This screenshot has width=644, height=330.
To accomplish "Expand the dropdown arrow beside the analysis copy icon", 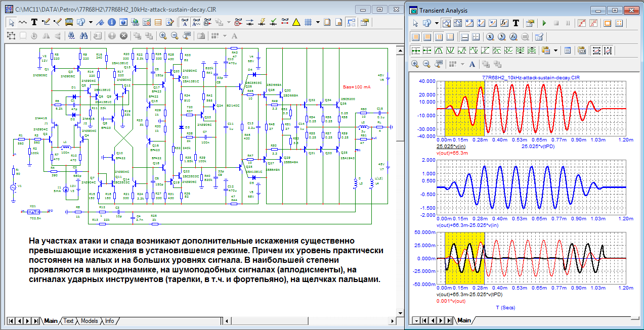I will pyautogui.click(x=436, y=23).
